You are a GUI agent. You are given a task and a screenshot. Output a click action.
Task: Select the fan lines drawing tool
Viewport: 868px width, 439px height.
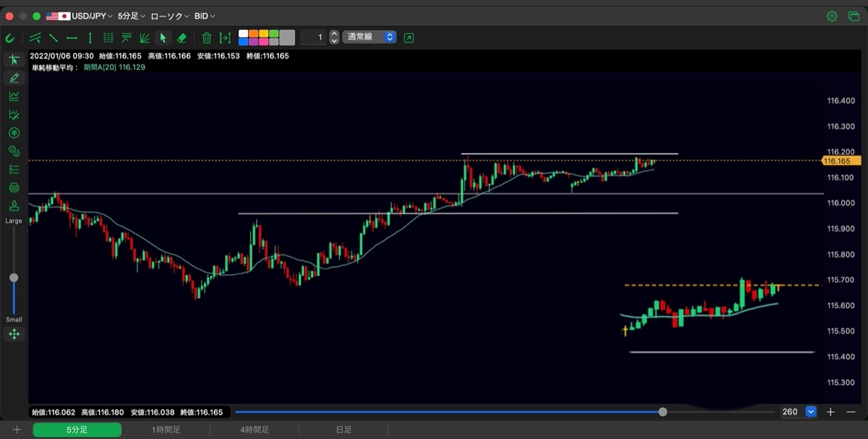point(145,38)
